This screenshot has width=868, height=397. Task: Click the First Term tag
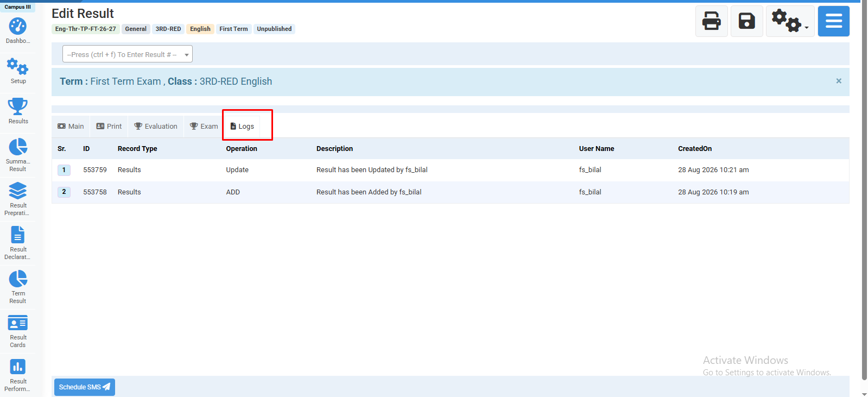(x=233, y=29)
